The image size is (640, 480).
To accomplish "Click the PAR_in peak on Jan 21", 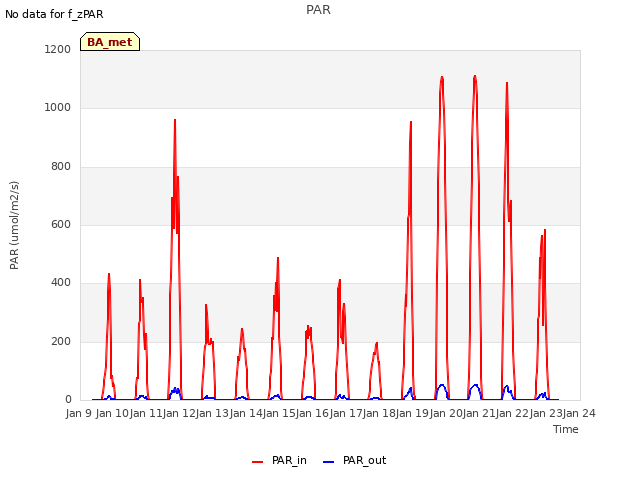I will pos(507,83).
